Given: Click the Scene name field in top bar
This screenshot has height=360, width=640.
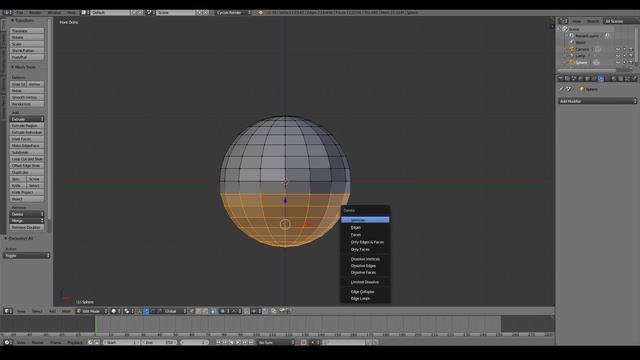Looking at the screenshot, I should click(x=176, y=13).
